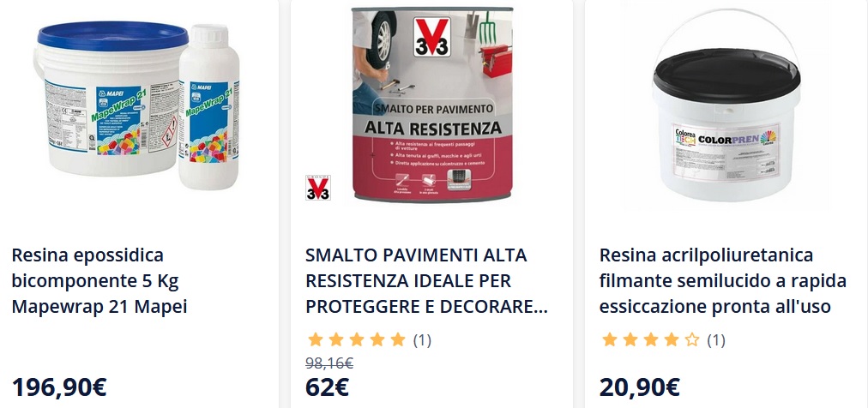Click the third star of the V33 rating

tap(357, 339)
